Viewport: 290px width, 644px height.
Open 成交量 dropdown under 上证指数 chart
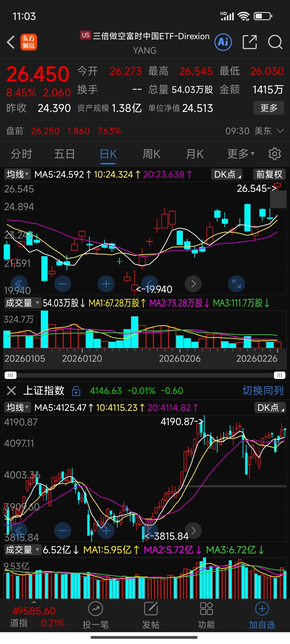tap(23, 550)
